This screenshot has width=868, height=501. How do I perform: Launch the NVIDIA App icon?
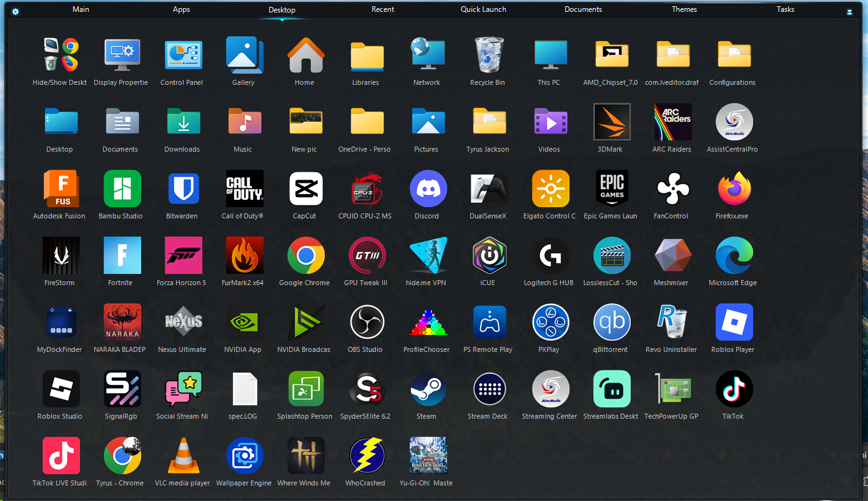tap(244, 323)
